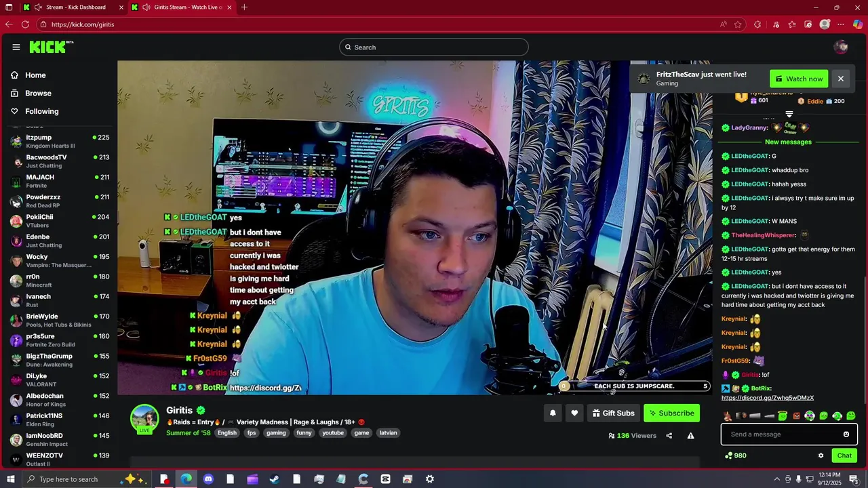
Task: Open Discord from the Windows taskbar
Action: point(208,479)
